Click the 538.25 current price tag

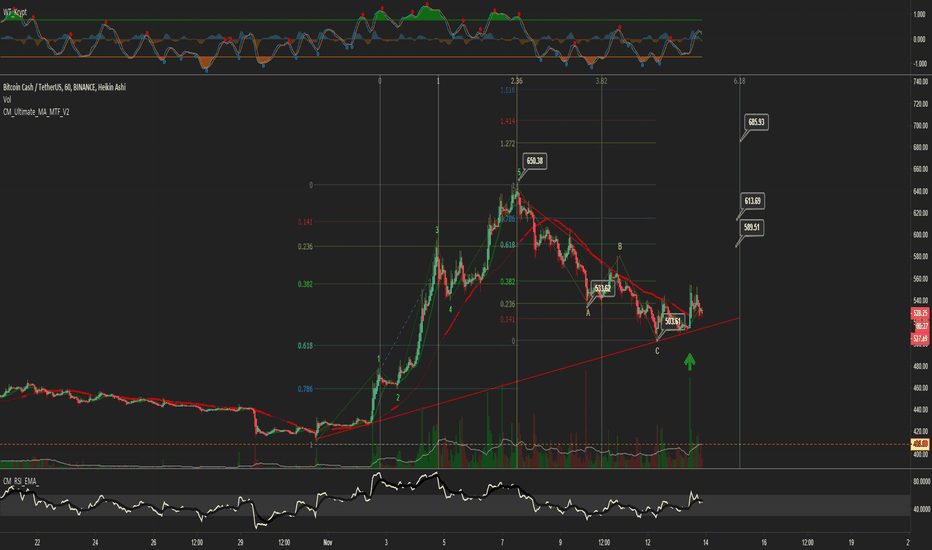point(920,313)
